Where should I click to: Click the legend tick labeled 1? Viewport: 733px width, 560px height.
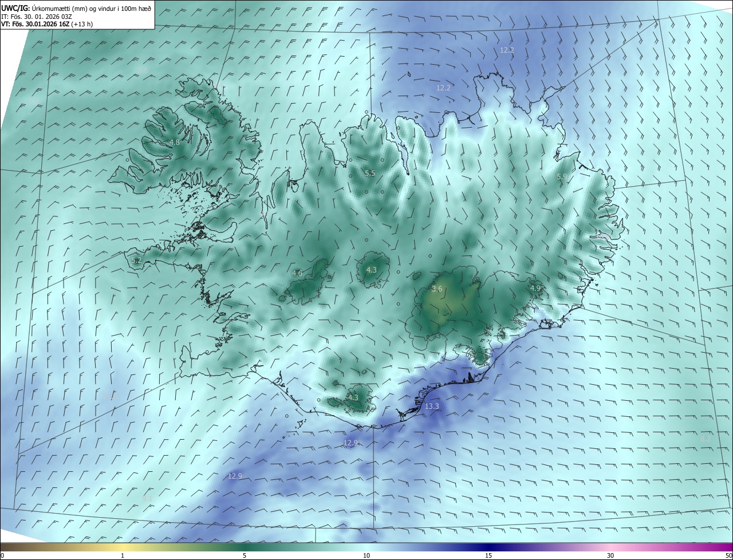[x=123, y=555]
